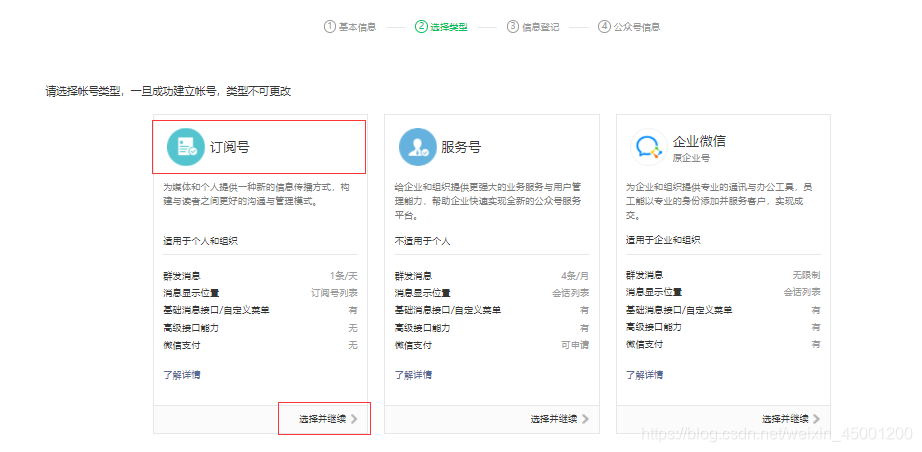Click 基础消息接口/自定义菜单 label in 服务号 card
Viewport: 922px width, 452px height.
pyautogui.click(x=448, y=310)
